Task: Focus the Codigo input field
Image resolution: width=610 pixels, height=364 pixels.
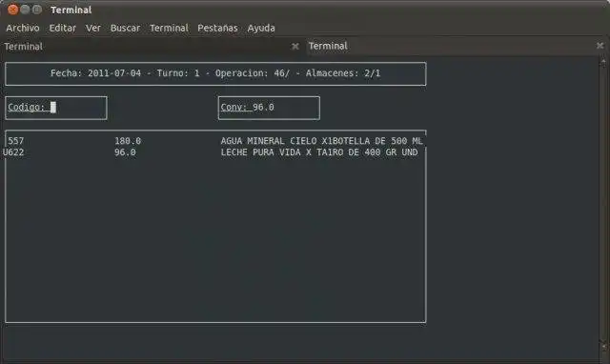Action: (x=56, y=108)
